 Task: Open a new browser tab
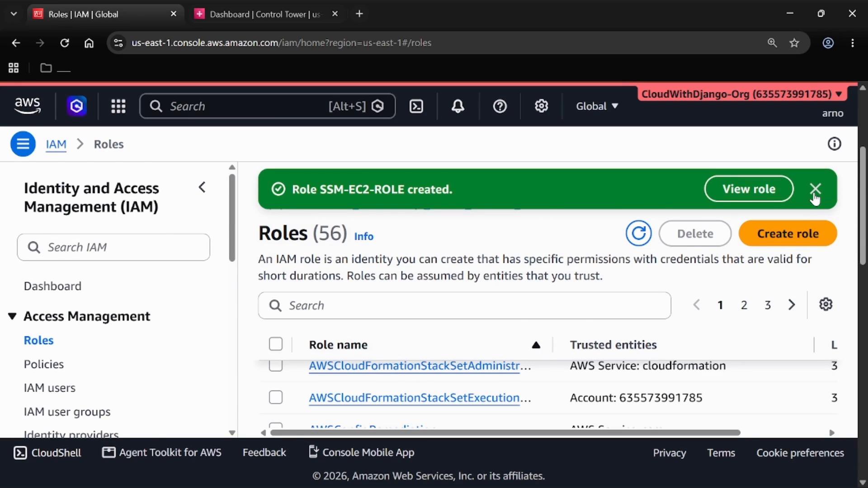tap(359, 14)
